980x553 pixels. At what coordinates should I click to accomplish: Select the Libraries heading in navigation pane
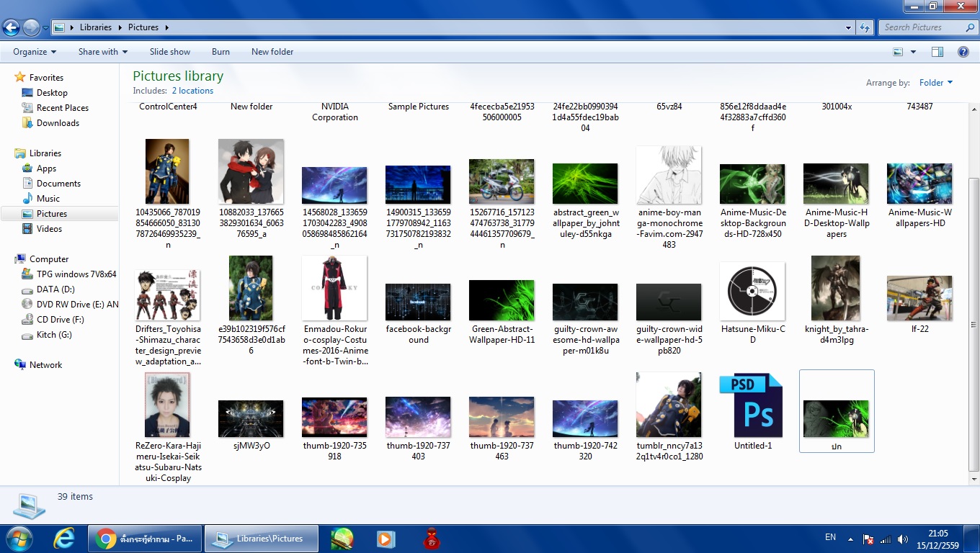click(x=45, y=153)
